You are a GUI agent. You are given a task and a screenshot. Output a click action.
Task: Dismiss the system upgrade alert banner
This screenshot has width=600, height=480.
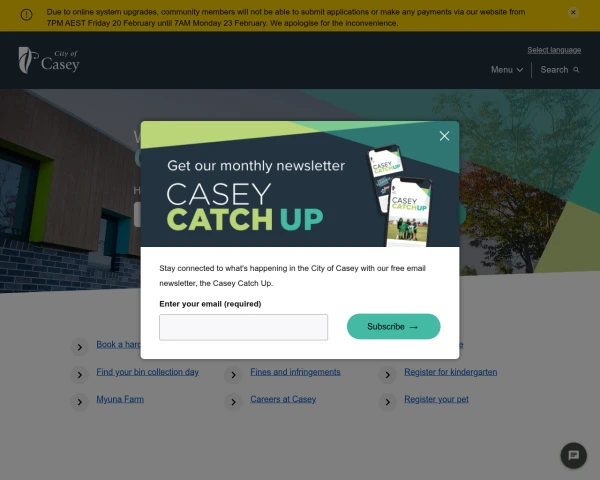(573, 12)
